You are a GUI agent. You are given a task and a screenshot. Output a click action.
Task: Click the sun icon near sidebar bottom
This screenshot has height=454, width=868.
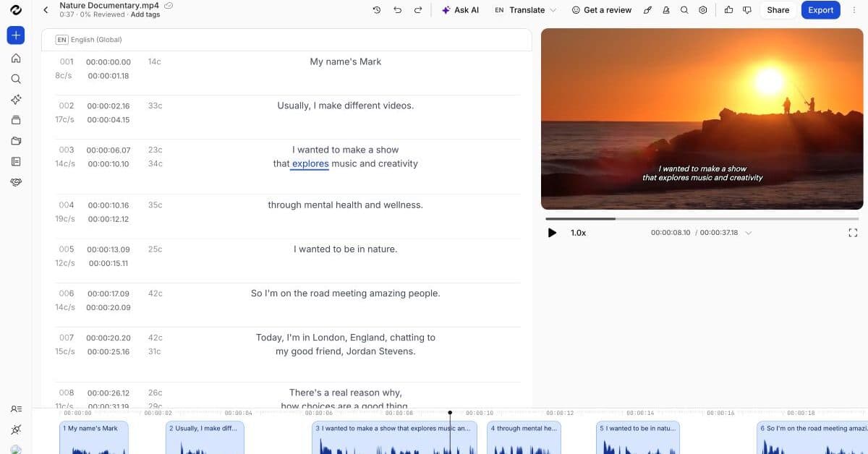(16, 429)
